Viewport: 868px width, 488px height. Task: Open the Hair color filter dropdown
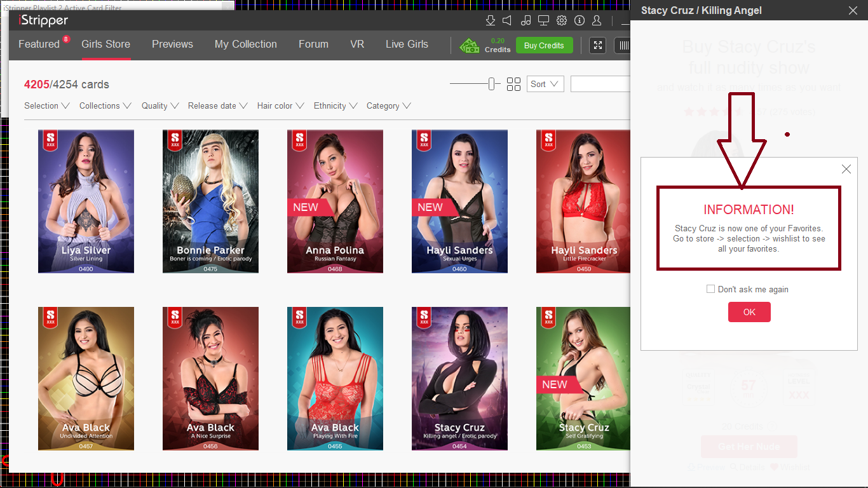pos(280,106)
